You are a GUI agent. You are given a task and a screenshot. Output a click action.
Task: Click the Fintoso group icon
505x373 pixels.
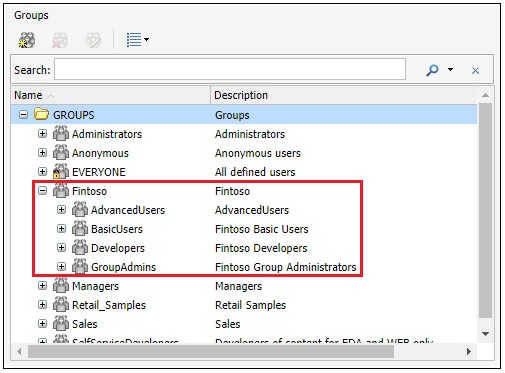61,190
